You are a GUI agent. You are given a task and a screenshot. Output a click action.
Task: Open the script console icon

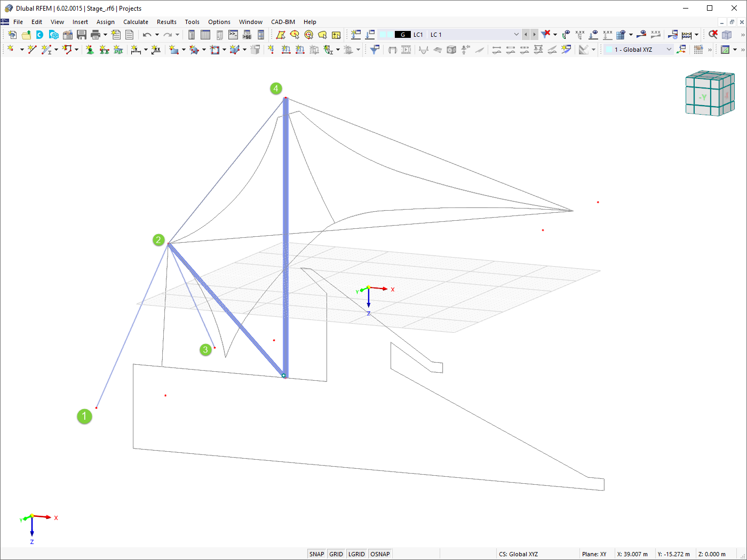click(233, 35)
